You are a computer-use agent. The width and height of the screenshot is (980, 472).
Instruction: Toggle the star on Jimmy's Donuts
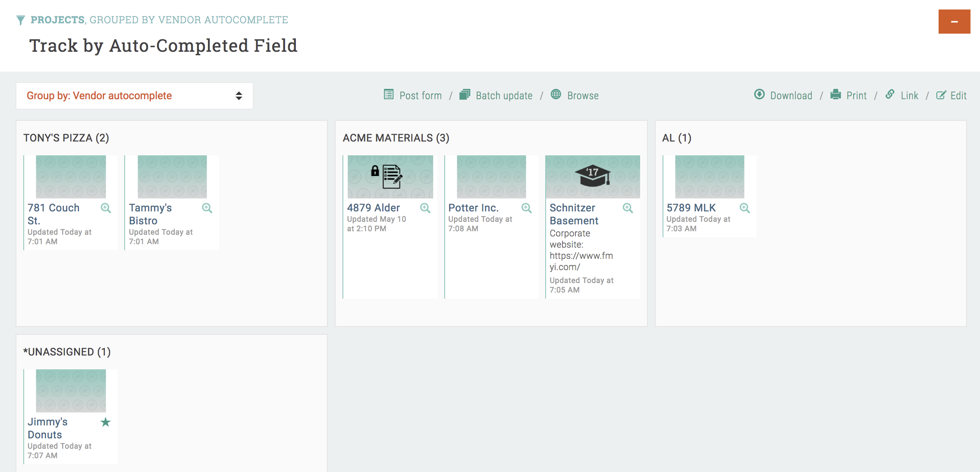[106, 422]
